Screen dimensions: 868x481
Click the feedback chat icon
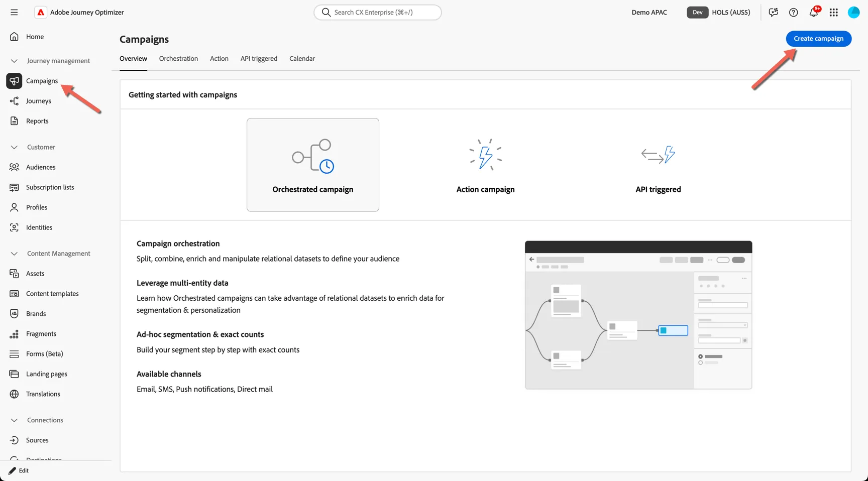[x=774, y=12]
